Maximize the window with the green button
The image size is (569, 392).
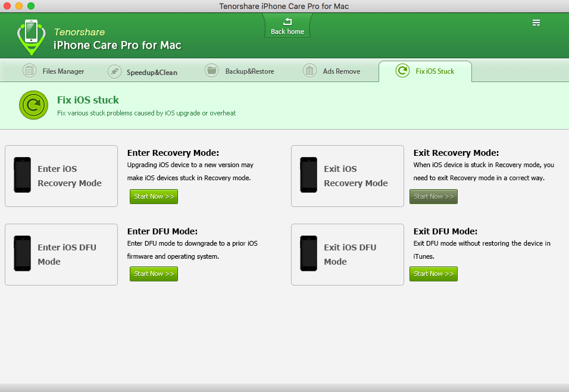click(31, 6)
